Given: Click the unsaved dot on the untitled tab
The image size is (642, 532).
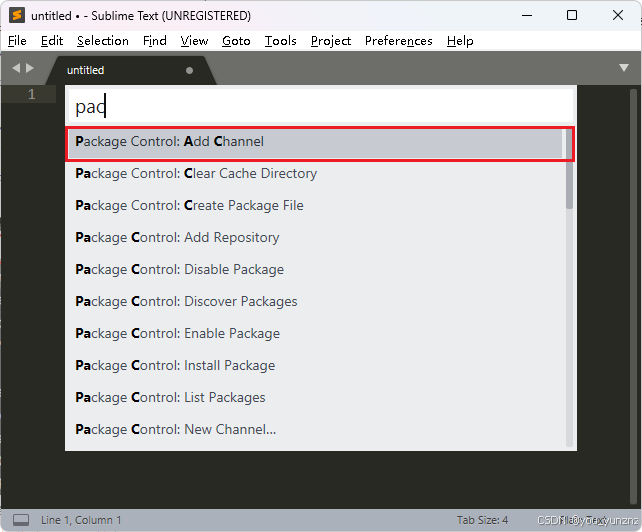Looking at the screenshot, I should pos(189,70).
